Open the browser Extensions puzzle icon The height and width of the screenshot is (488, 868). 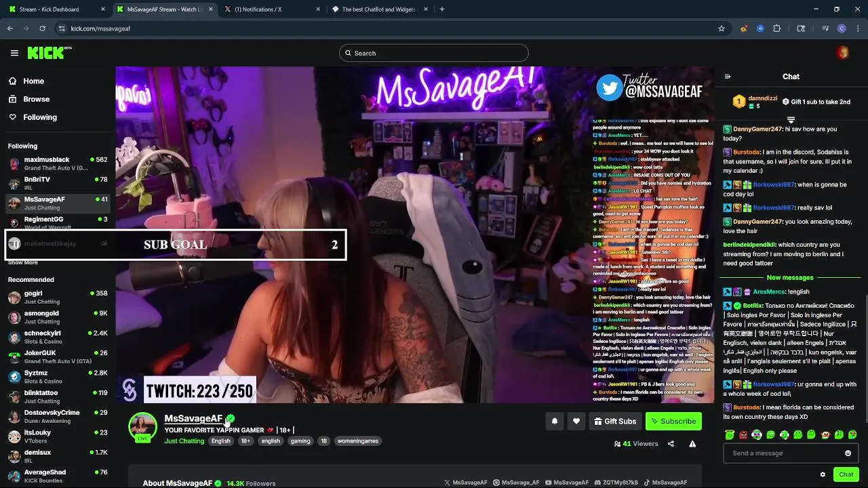click(x=777, y=28)
